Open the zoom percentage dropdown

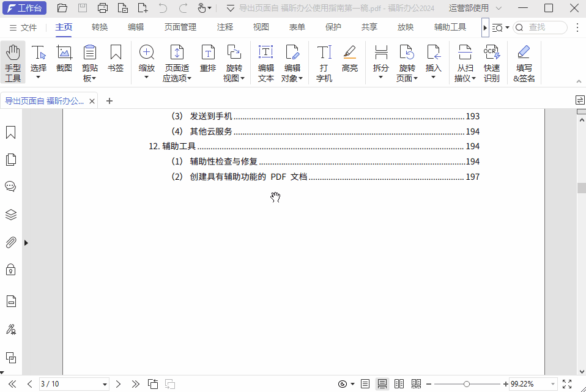(x=551, y=383)
